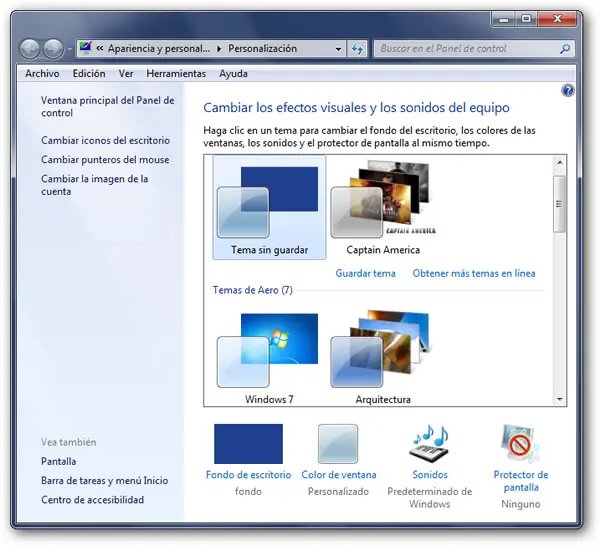The height and width of the screenshot is (546, 600).
Task: Open recent pages dropdown beside navigation arrows
Action: pyautogui.click(x=69, y=49)
